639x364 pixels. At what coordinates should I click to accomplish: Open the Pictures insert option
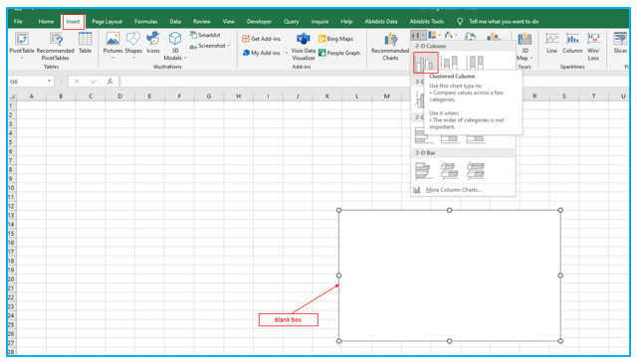tap(112, 45)
